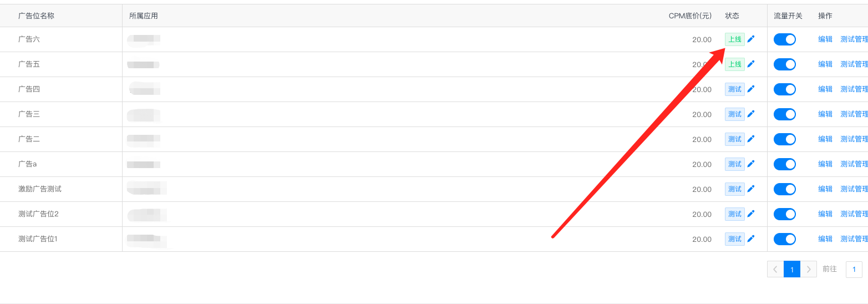Click pencil icon in 测试广告位1 row
This screenshot has height=304, width=868.
(751, 239)
